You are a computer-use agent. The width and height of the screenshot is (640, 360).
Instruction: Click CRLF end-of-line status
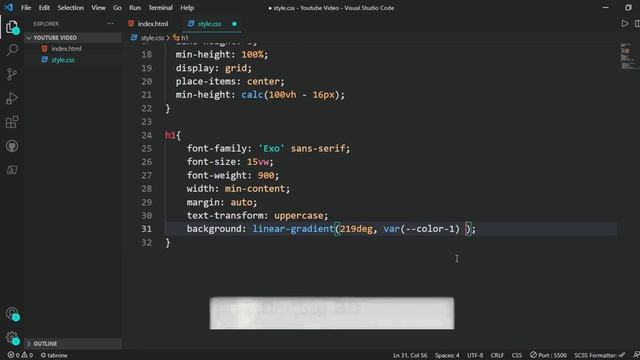coord(497,355)
